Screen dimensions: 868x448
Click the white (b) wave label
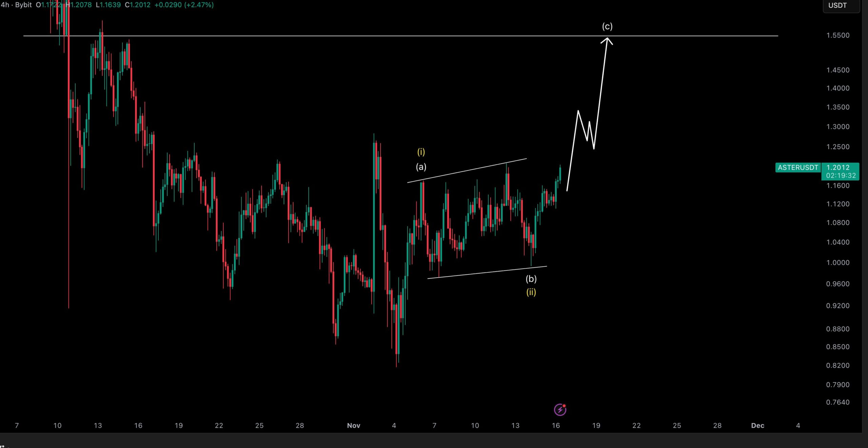(531, 279)
